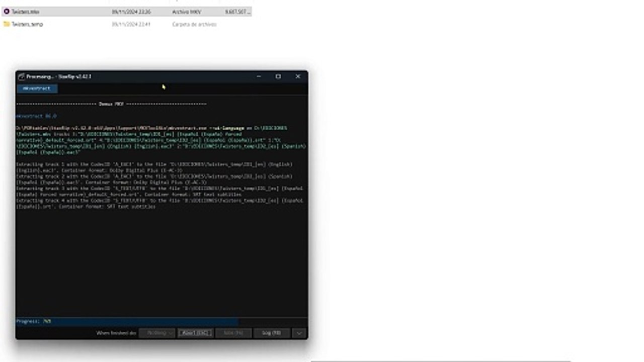Select the Twisters_temp folder name
644x362 pixels.
(x=28, y=24)
